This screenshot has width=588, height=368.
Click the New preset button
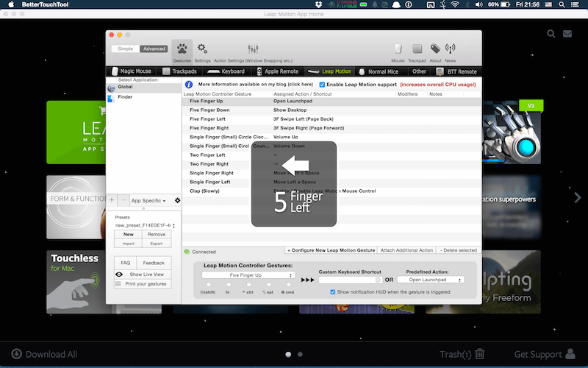tap(128, 234)
